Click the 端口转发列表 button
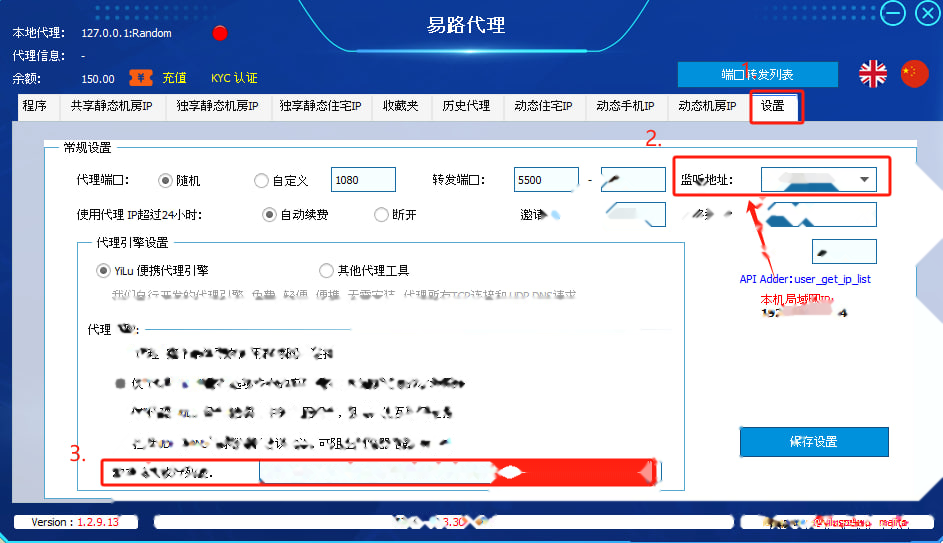943x543 pixels. 758,75
